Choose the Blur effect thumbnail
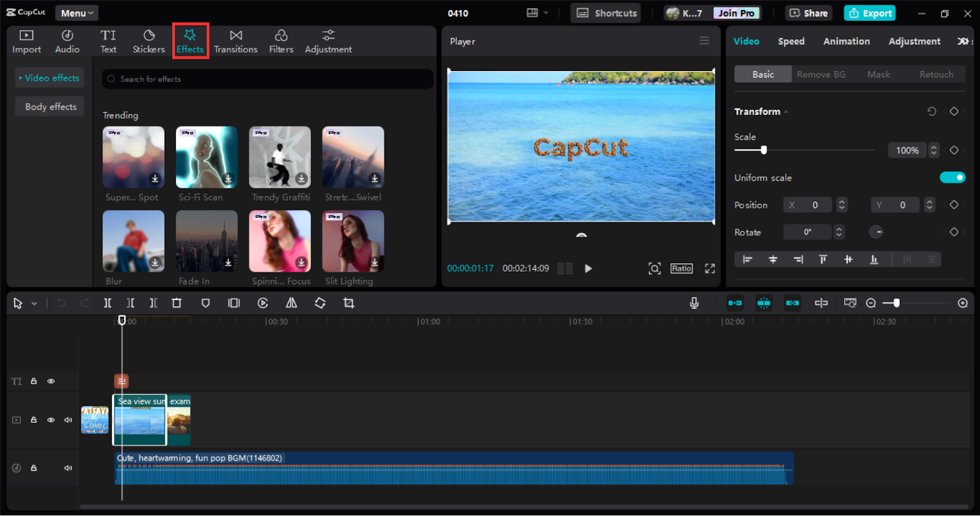The height and width of the screenshot is (516, 980). point(134,241)
